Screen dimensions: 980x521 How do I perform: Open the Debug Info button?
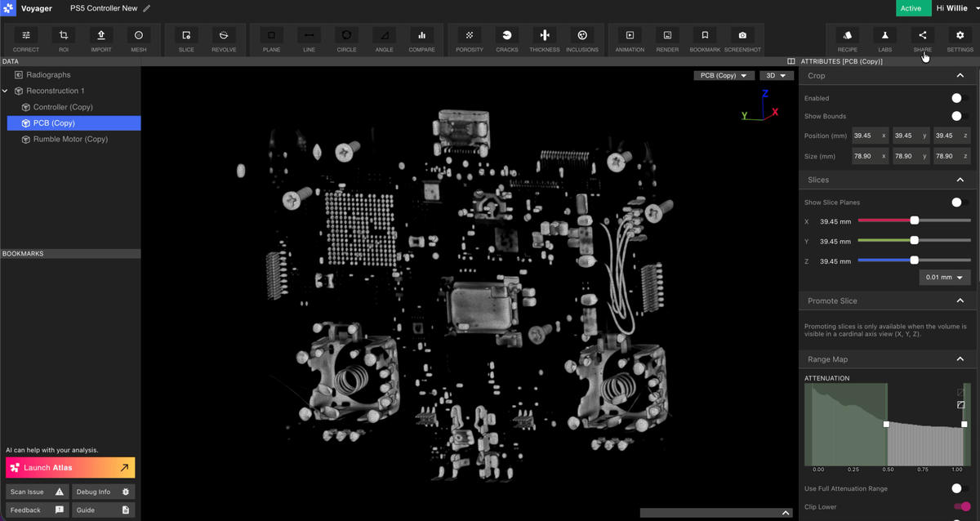pyautogui.click(x=103, y=492)
